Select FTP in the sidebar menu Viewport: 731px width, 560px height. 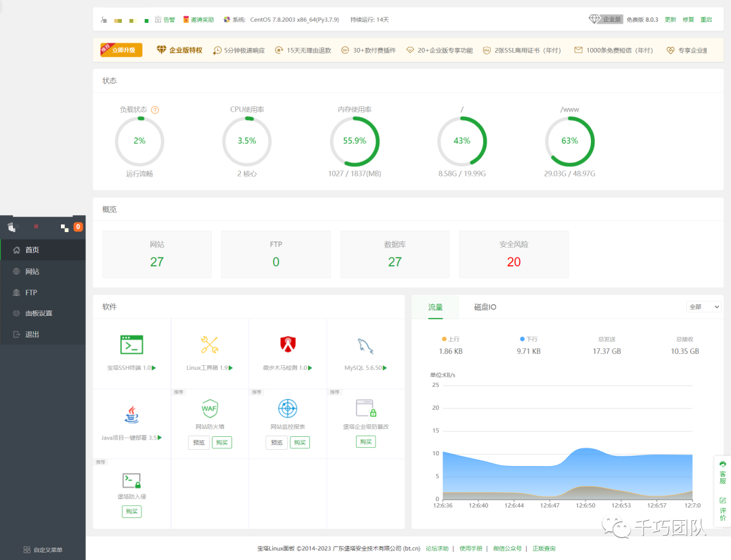point(43,293)
